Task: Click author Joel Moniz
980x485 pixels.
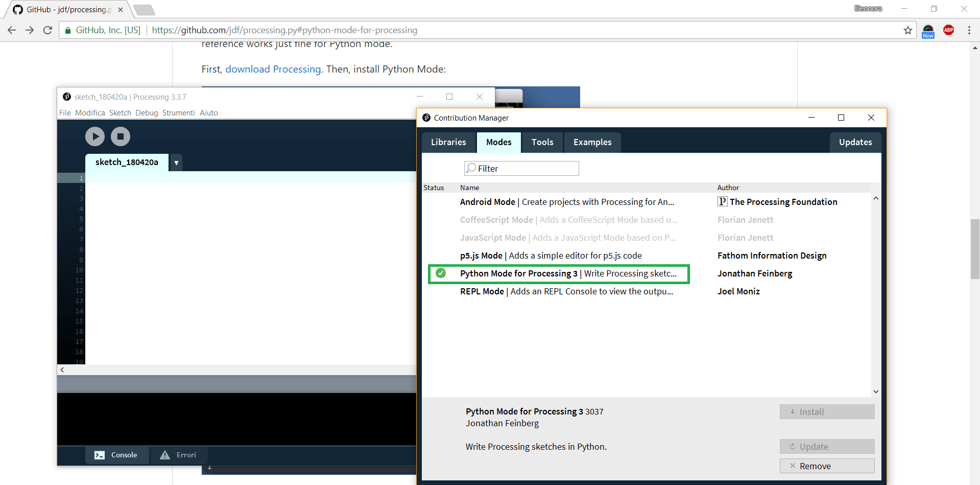Action: point(738,291)
